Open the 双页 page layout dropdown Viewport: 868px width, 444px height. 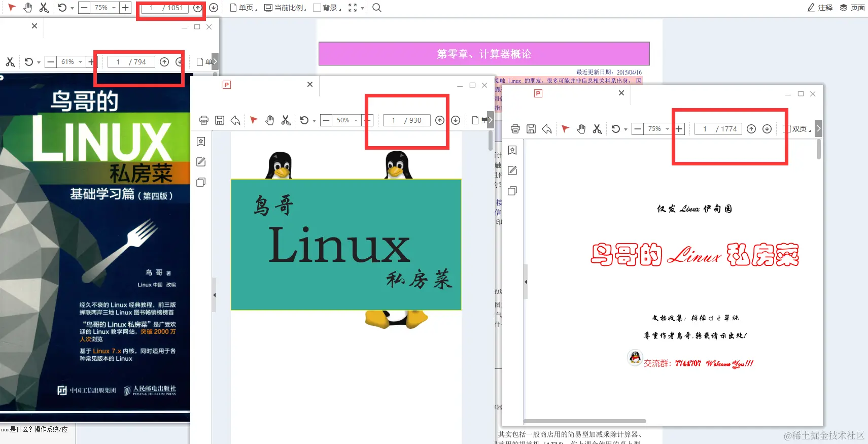pos(797,129)
